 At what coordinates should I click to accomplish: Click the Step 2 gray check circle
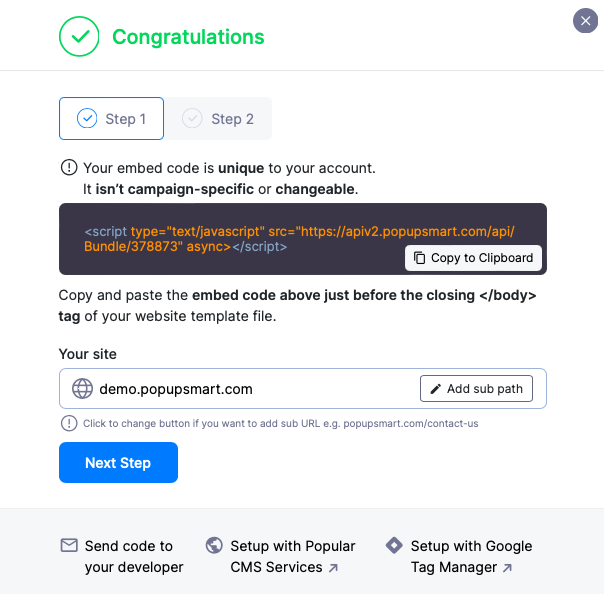click(192, 119)
